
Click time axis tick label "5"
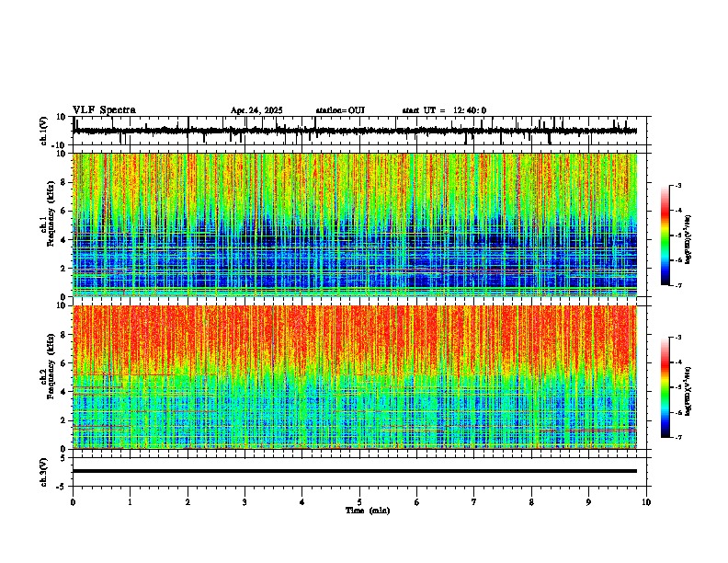coord(359,502)
